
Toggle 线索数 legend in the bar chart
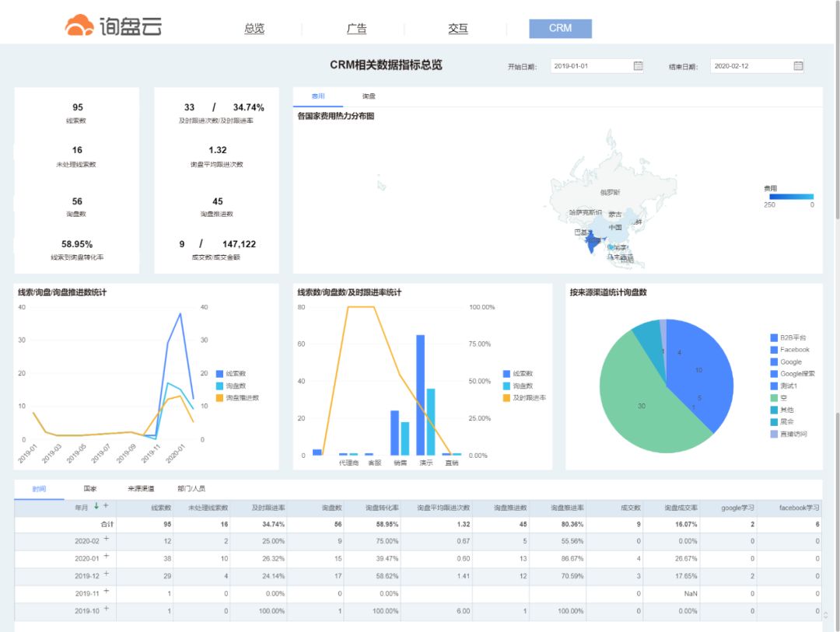[518, 374]
